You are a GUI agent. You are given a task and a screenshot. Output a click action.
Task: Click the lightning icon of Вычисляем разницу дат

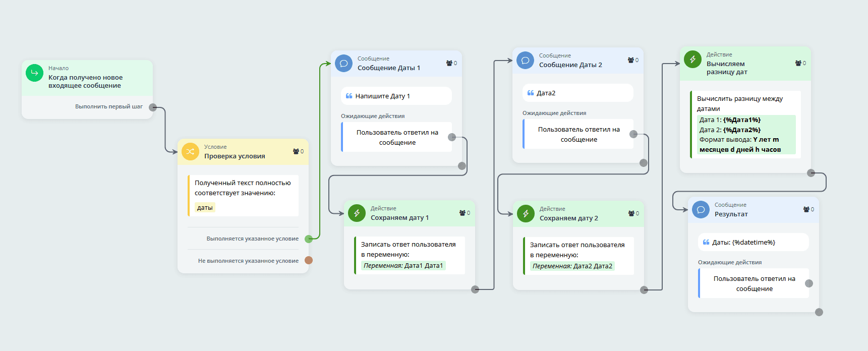click(x=692, y=59)
